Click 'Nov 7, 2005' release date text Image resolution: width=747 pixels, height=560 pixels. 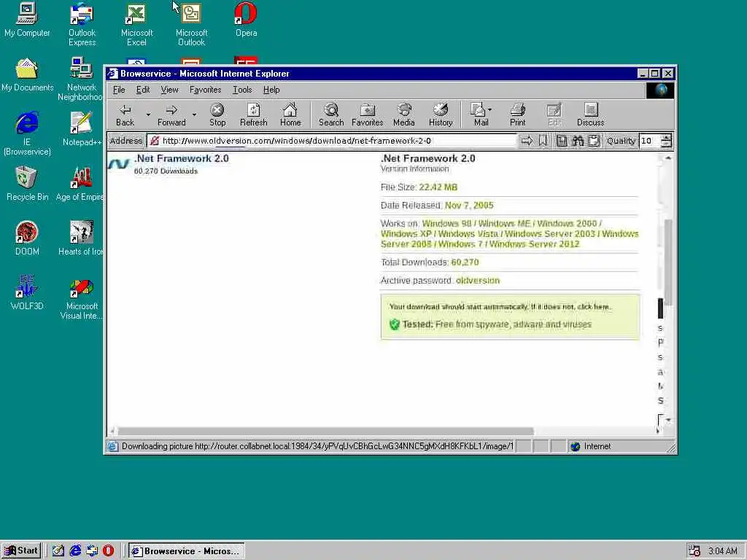click(x=469, y=205)
